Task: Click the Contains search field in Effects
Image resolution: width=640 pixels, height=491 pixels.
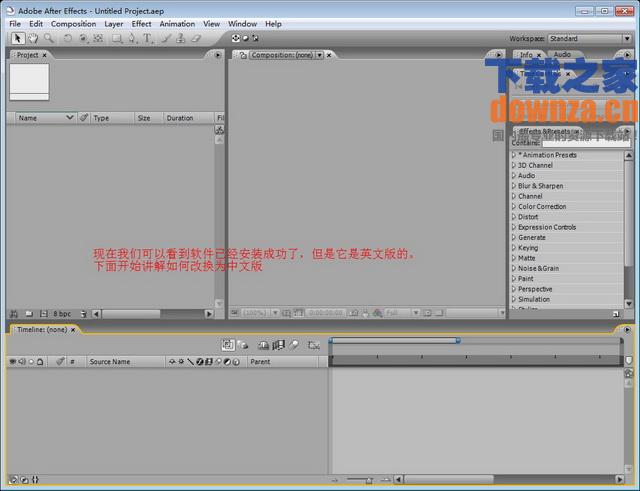Action: click(x=586, y=143)
